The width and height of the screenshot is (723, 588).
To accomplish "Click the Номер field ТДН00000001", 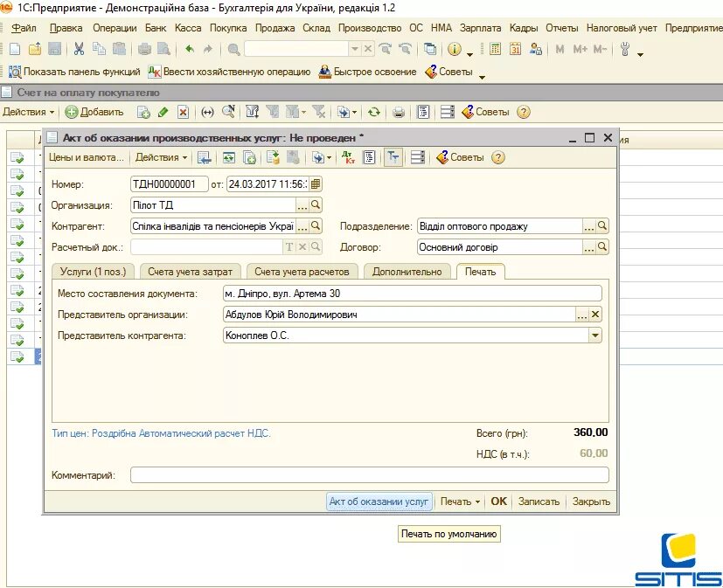I will pyautogui.click(x=170, y=184).
